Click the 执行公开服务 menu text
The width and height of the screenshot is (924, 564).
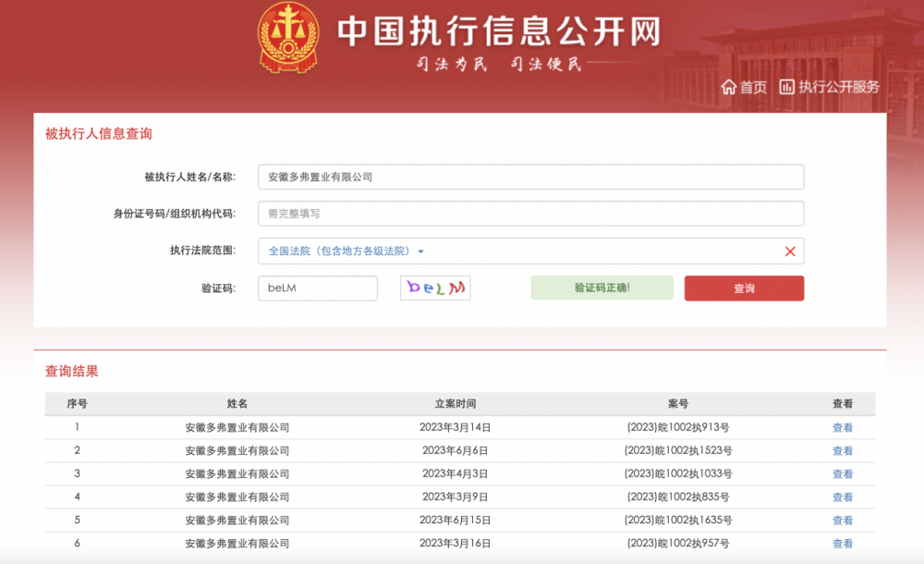coord(839,87)
